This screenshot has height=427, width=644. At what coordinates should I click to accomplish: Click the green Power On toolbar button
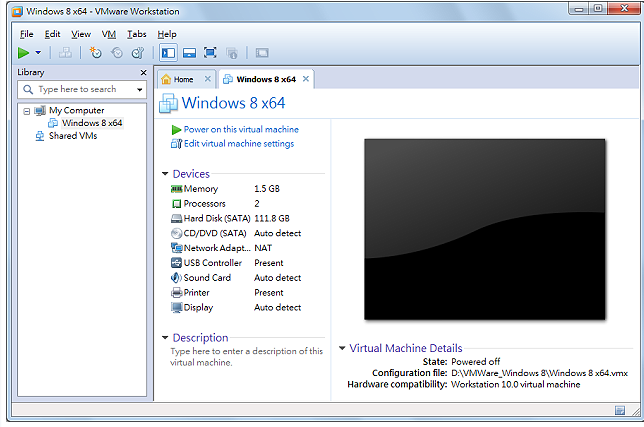pyautogui.click(x=23, y=53)
